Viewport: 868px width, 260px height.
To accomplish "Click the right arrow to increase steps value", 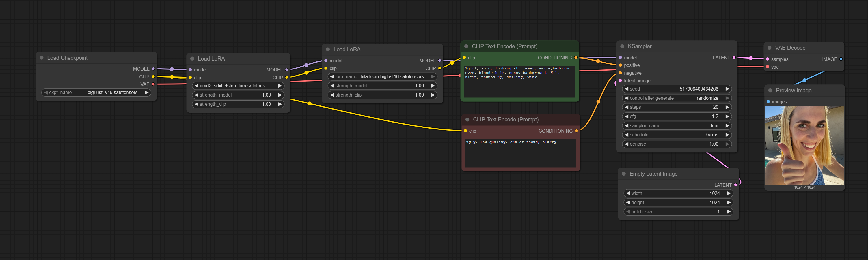I will tap(727, 107).
